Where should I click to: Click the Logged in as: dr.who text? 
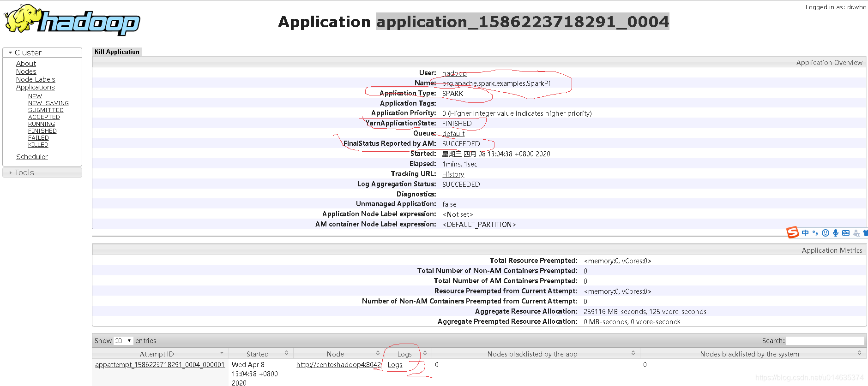836,7
